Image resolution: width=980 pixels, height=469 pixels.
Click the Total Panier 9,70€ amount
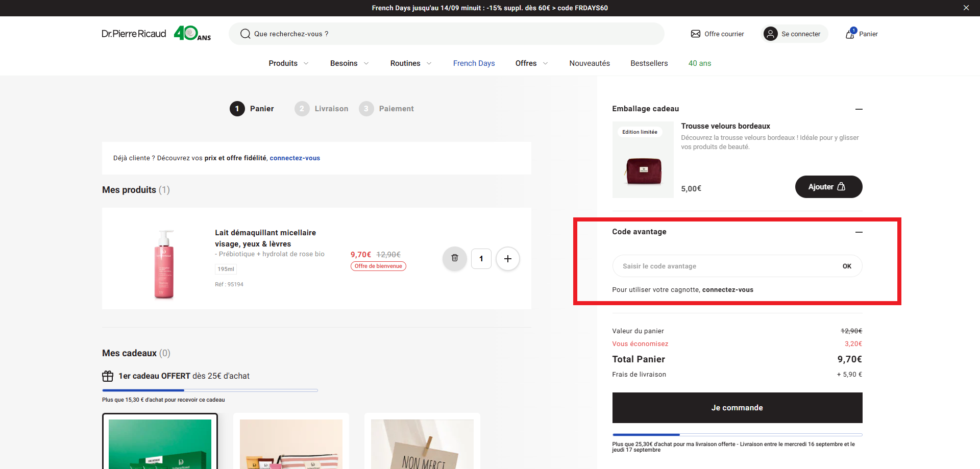point(849,359)
